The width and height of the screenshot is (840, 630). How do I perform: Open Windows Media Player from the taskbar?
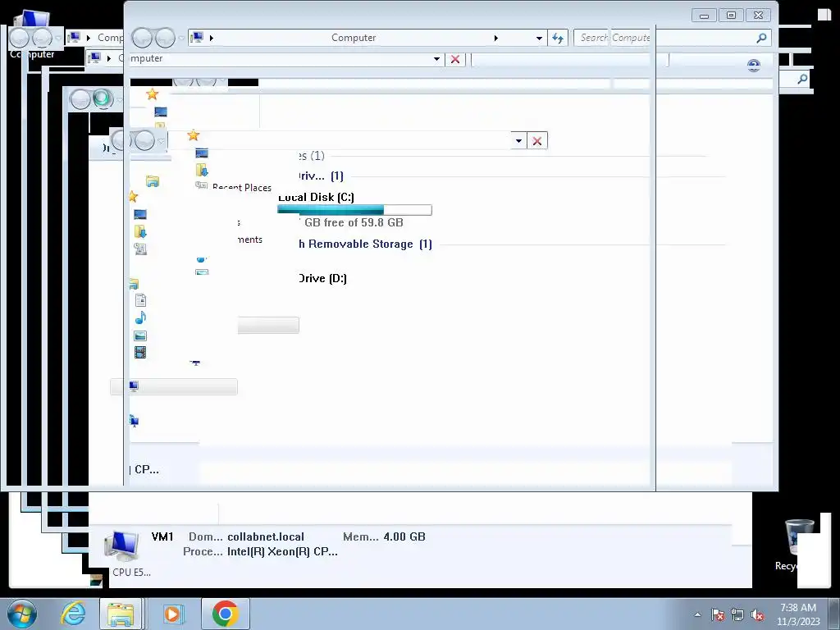tap(172, 614)
